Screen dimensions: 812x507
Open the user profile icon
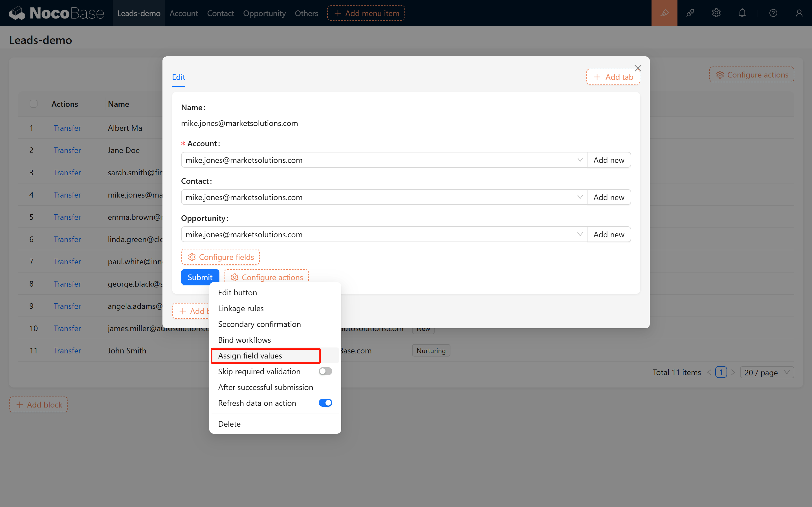pos(799,13)
